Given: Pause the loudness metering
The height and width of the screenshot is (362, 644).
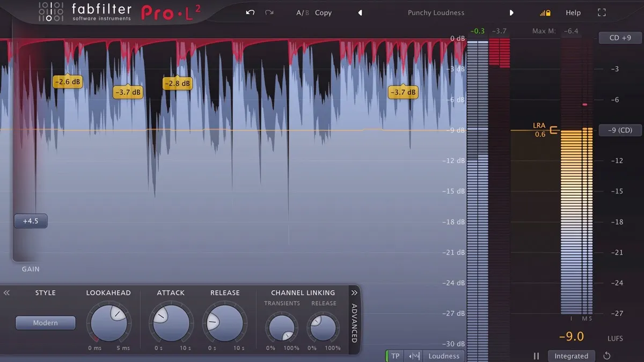Looking at the screenshot, I should click(x=536, y=356).
